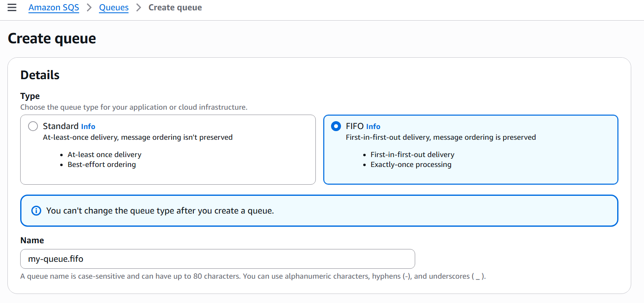Screen dimensions: 644x303
Task: Open Info help beside the FIFO queue type
Action: point(373,126)
